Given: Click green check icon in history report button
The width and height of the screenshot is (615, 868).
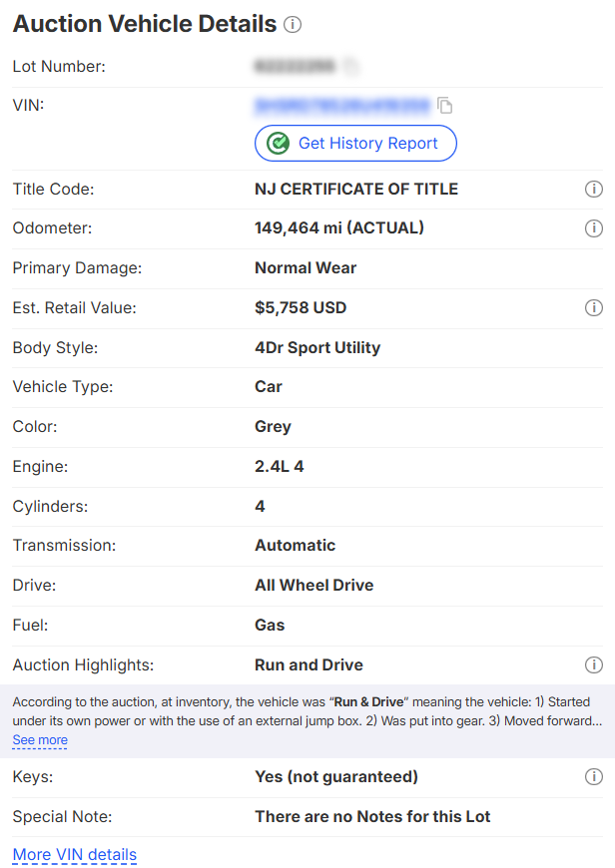Looking at the screenshot, I should tap(280, 144).
